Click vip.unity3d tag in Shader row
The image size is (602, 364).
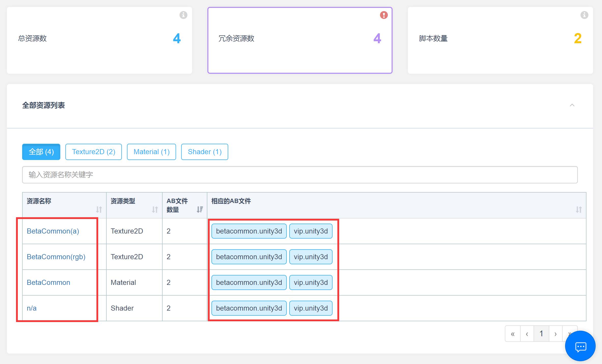coord(311,308)
